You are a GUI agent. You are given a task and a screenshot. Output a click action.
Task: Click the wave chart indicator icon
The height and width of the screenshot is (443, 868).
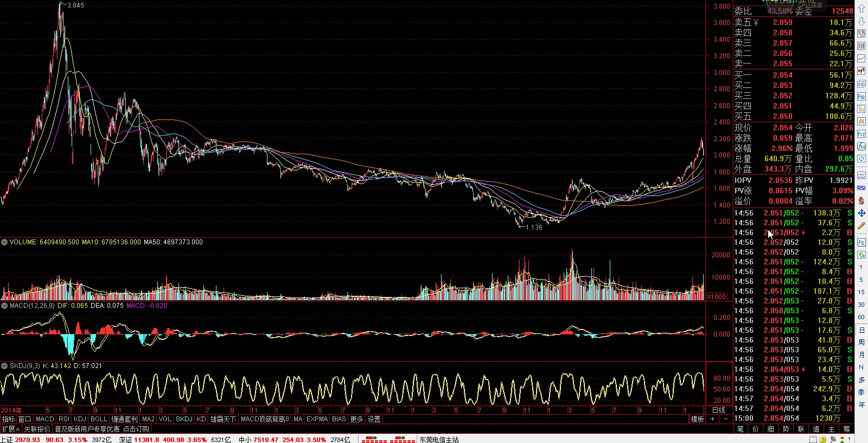coord(861,175)
